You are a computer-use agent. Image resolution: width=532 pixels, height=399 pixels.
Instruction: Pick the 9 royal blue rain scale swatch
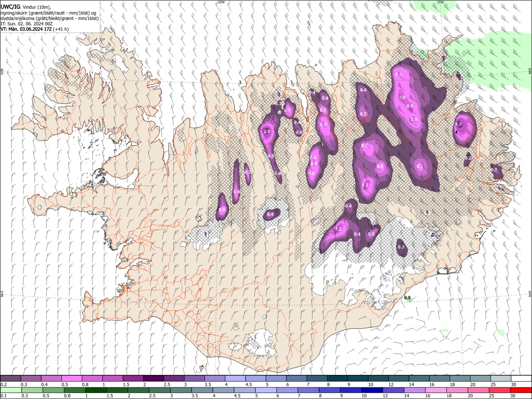click(x=350, y=390)
